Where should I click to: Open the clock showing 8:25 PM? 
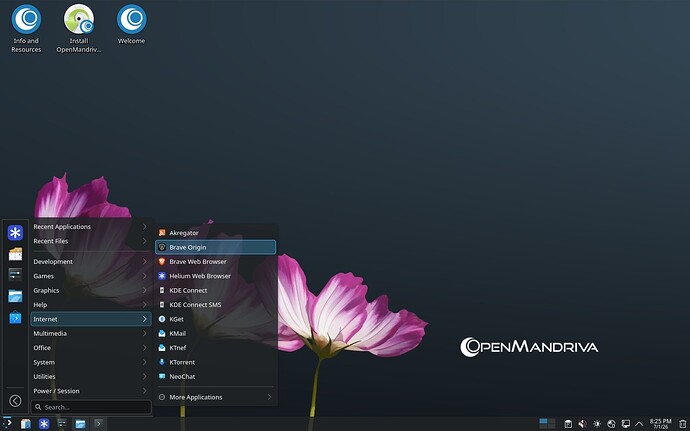661,424
